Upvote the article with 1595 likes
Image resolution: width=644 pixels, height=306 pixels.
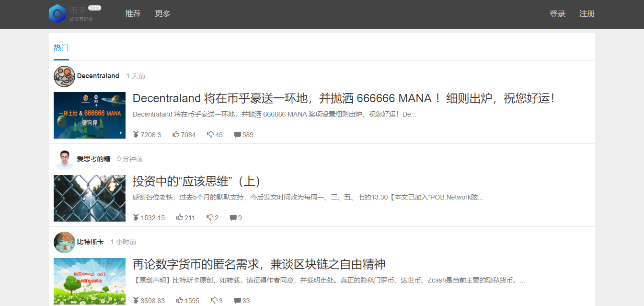180,301
